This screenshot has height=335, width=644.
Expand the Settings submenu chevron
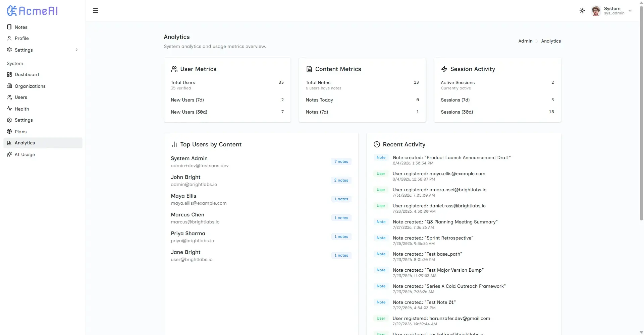76,50
